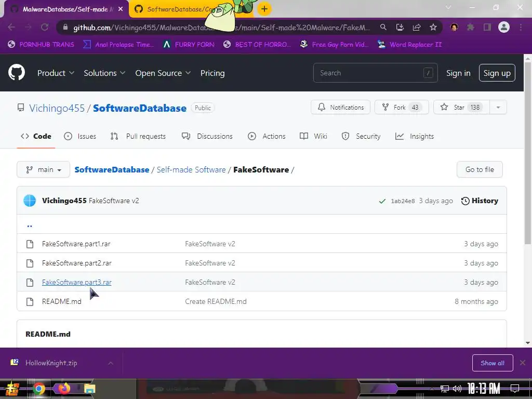Open the notification center icon
The image size is (532, 399).
tap(515, 389)
